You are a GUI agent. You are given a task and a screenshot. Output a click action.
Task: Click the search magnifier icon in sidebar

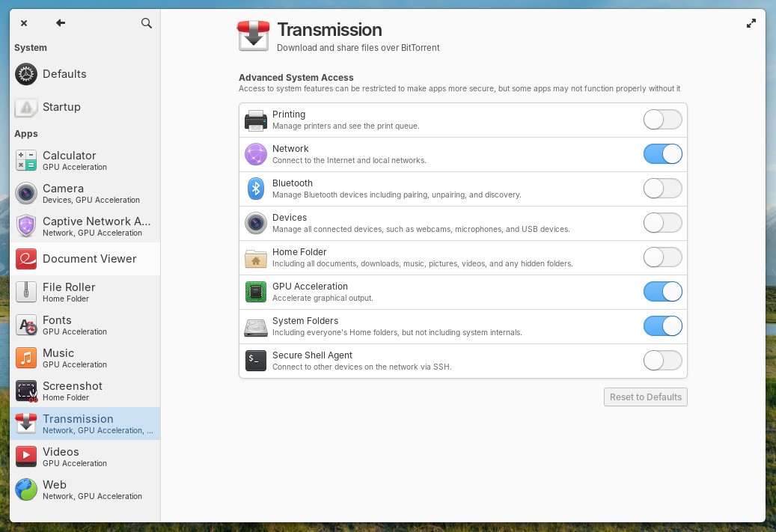(146, 23)
